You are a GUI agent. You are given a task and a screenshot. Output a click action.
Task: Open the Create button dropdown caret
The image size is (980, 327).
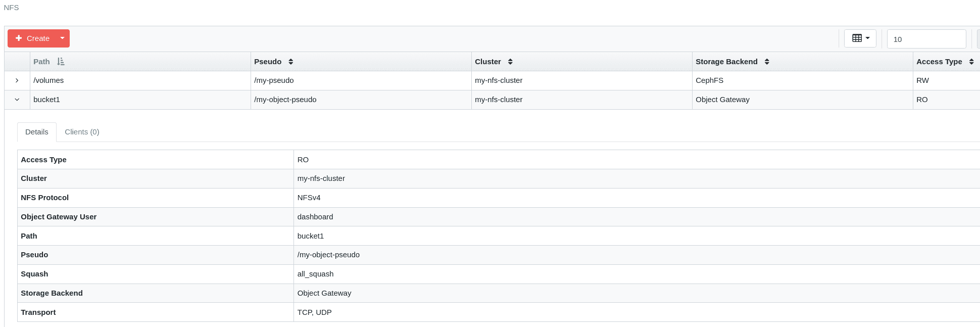tap(62, 38)
